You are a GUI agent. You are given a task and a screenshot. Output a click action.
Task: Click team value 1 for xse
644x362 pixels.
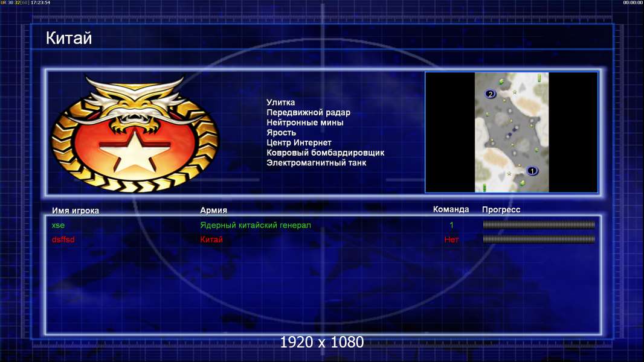point(451,225)
